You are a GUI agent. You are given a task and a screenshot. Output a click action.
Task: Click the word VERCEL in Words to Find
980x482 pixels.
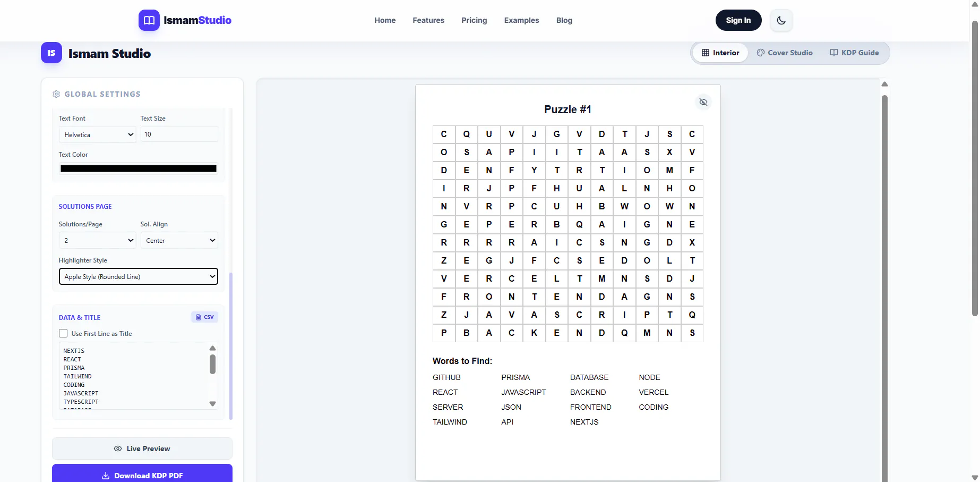tap(654, 392)
